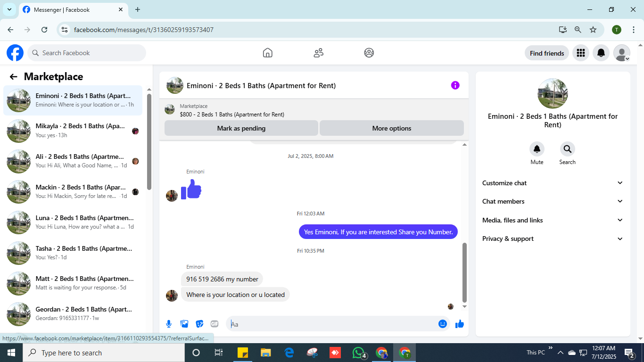Expand Chat members section
This screenshot has width=644, height=362.
point(553,201)
